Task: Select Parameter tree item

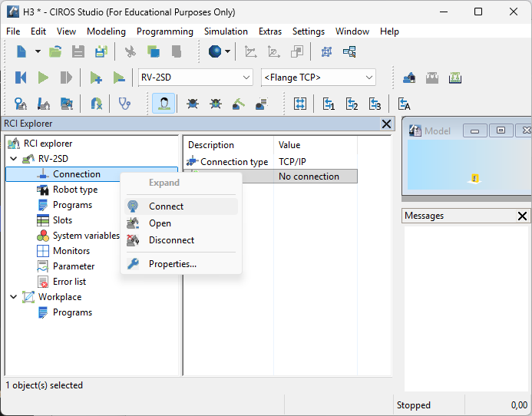Action: click(x=74, y=266)
